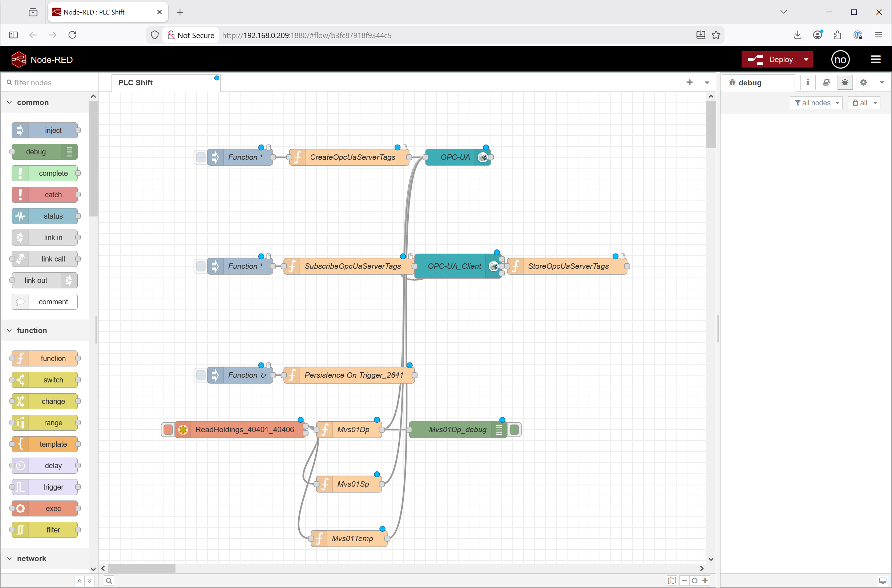892x588 pixels.
Task: Click the canvas search magnifier icon
Action: (109, 580)
